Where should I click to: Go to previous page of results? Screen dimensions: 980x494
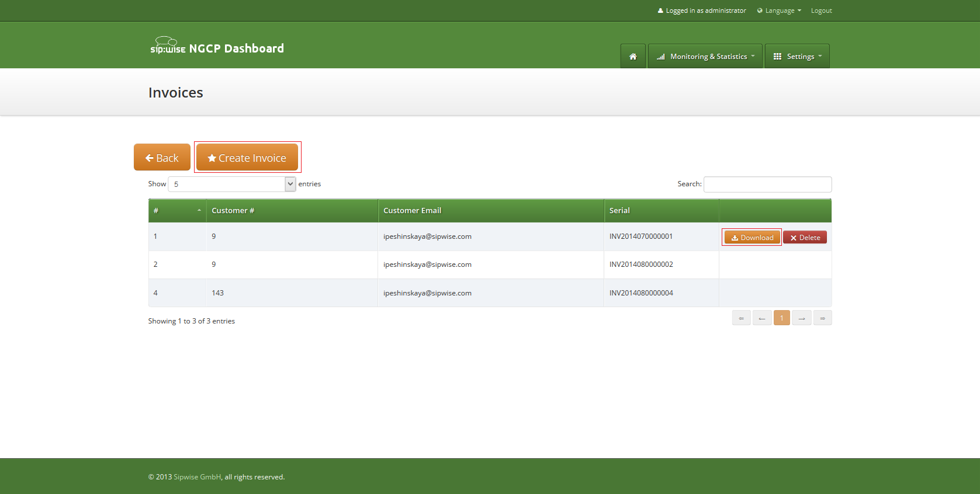coord(762,318)
